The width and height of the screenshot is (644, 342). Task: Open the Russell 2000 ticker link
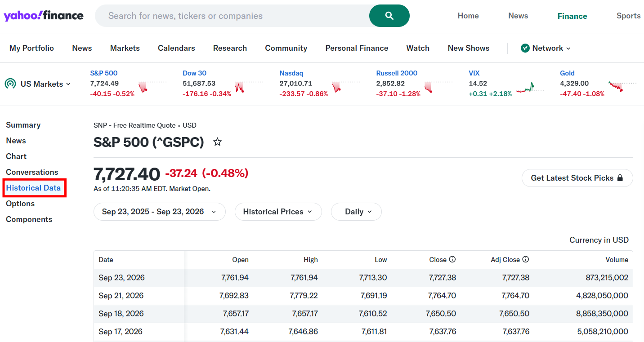coord(397,73)
